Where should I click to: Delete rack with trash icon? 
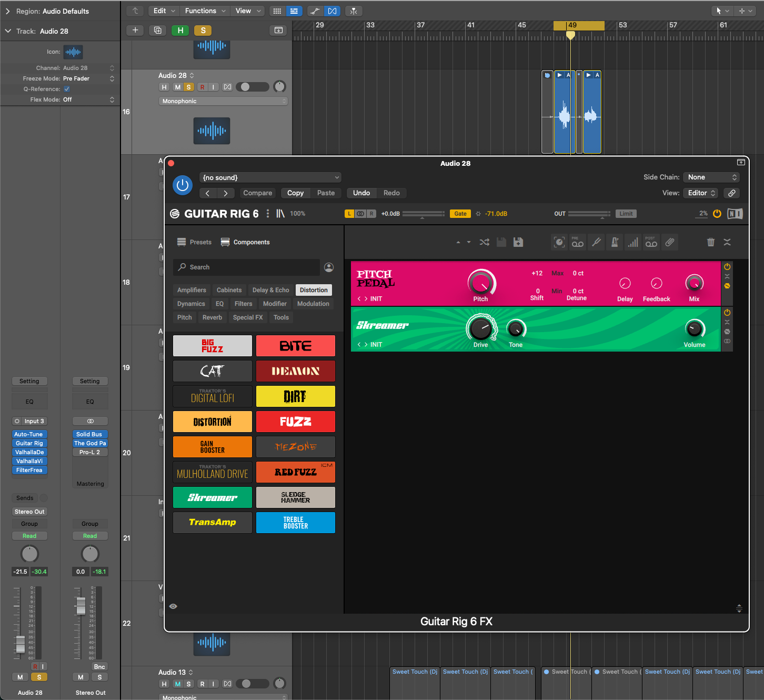(x=711, y=242)
